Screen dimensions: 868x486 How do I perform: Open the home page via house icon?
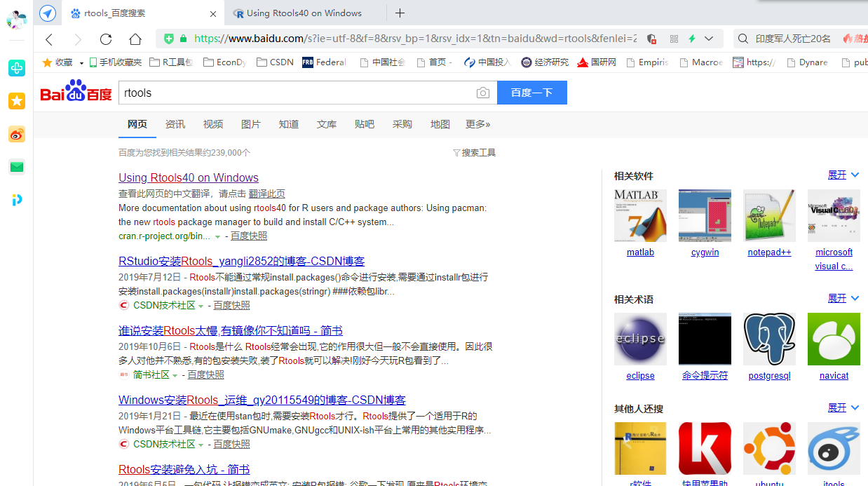click(135, 39)
